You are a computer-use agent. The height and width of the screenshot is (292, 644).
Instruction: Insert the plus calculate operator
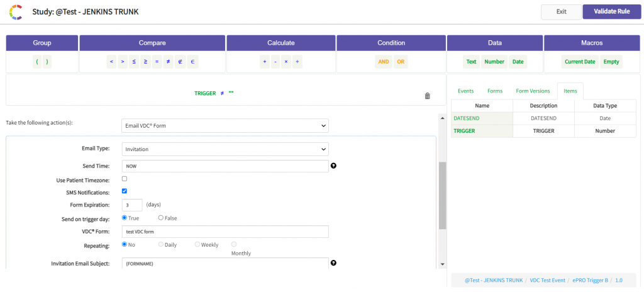click(x=264, y=62)
